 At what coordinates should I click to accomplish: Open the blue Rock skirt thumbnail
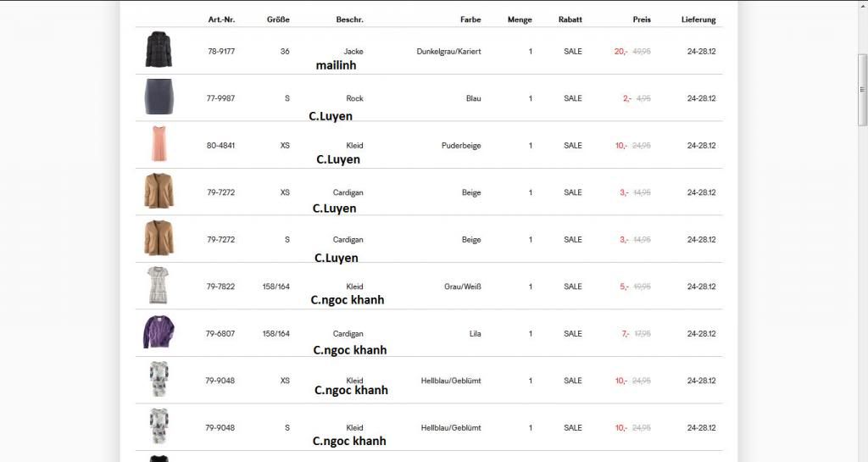[x=159, y=97]
